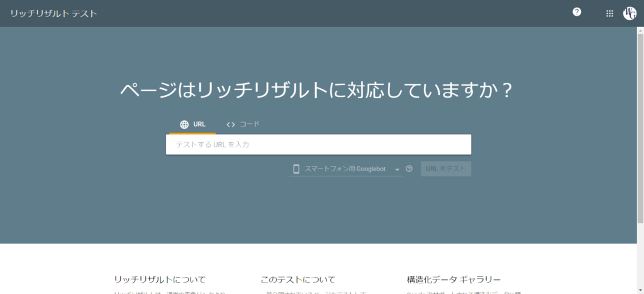Image resolution: width=644 pixels, height=294 pixels.
Task: Open the account profile avatar
Action: (x=630, y=13)
